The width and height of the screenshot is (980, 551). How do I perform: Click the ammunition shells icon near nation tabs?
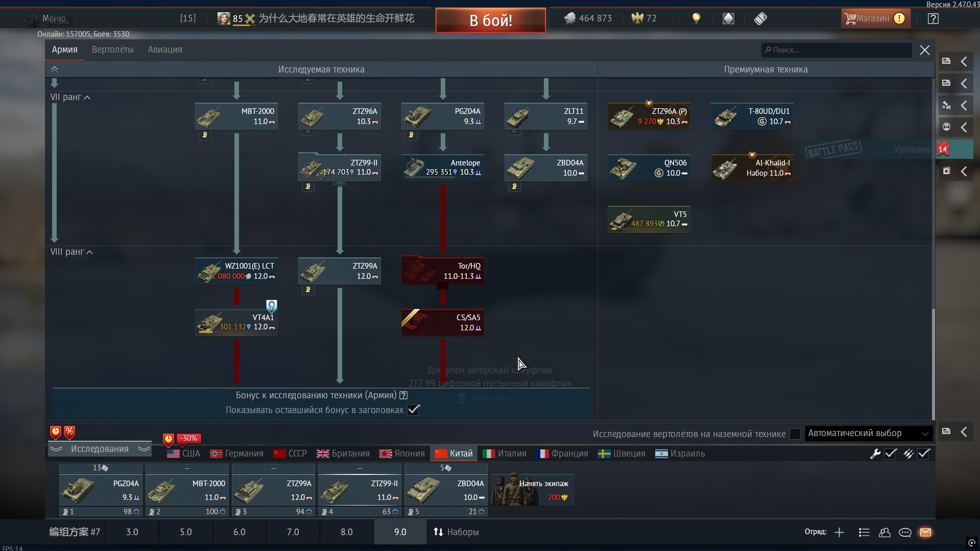tap(909, 453)
